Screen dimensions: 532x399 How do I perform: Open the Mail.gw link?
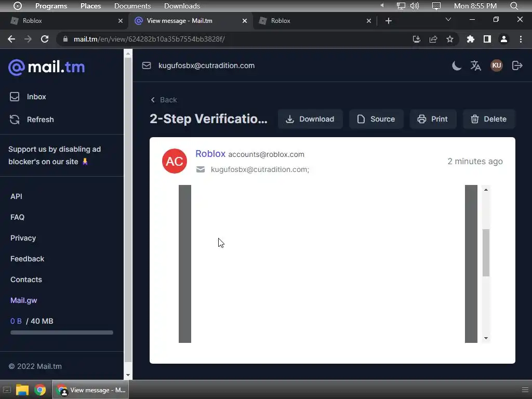[23, 300]
